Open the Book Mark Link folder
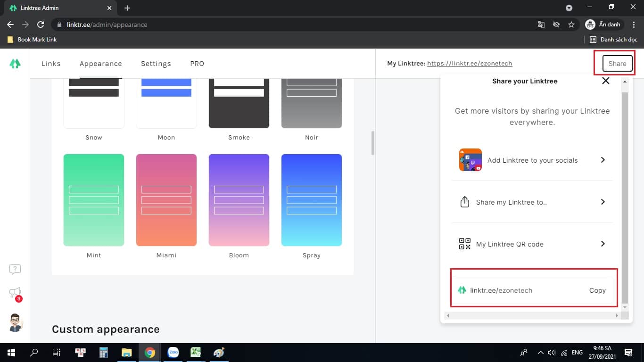 [32, 40]
